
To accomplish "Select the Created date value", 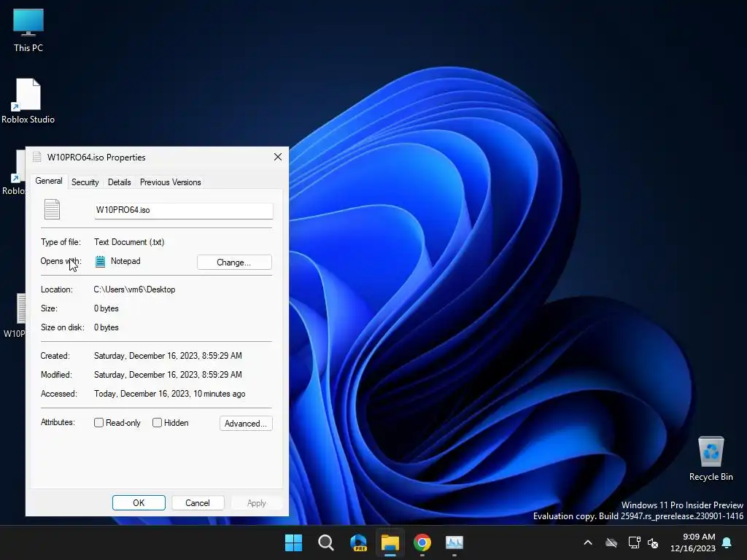I will pyautogui.click(x=168, y=356).
